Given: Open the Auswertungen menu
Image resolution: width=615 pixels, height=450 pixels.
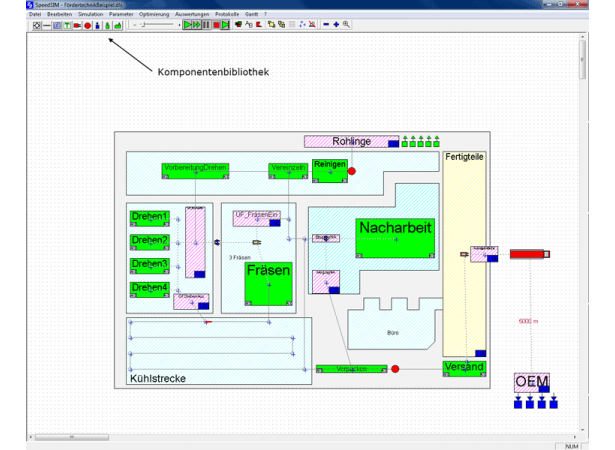Looking at the screenshot, I should pos(192,14).
